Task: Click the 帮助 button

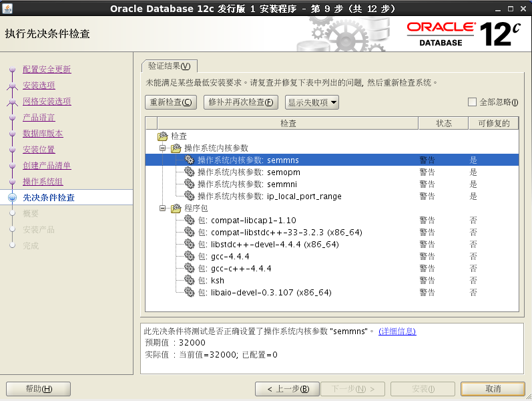Action: pyautogui.click(x=38, y=389)
